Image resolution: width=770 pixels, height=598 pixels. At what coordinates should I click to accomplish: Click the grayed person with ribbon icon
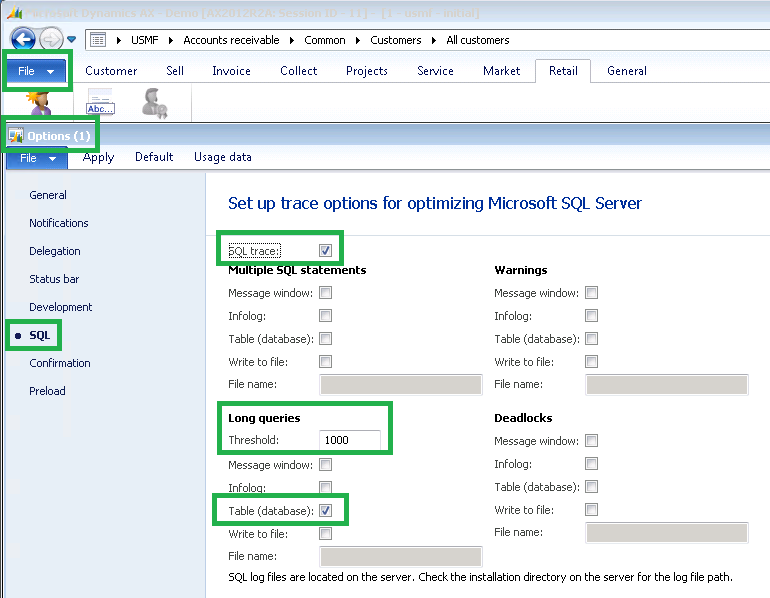[x=154, y=104]
